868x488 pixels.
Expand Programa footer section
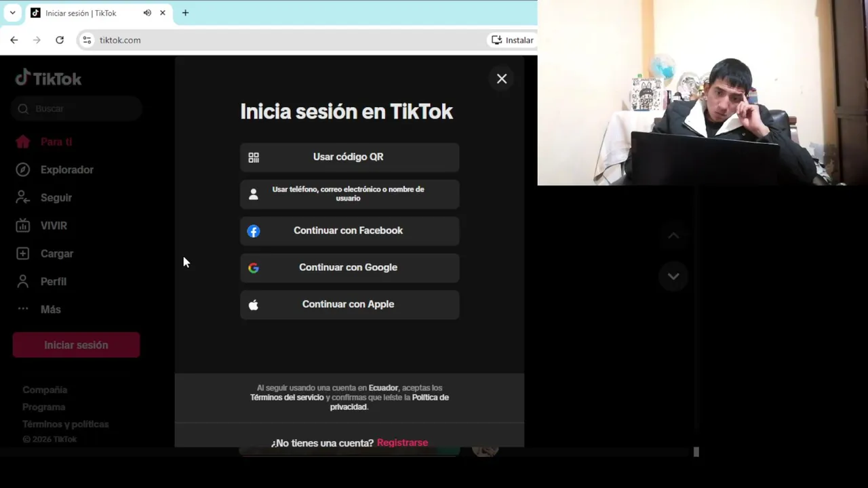(x=43, y=407)
